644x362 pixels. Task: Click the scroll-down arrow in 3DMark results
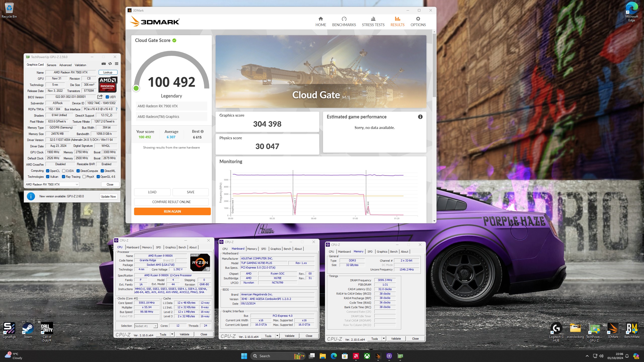[434, 221]
